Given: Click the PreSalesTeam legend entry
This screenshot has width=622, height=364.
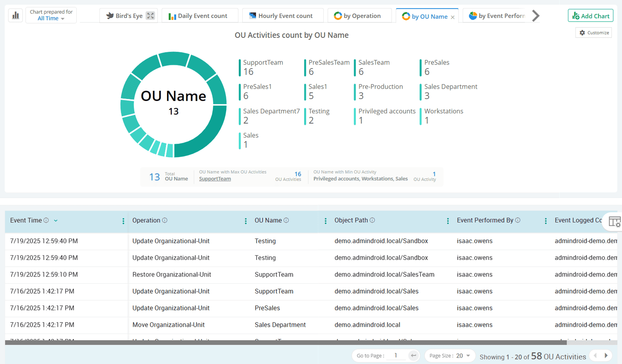Looking at the screenshot, I should 327,67.
